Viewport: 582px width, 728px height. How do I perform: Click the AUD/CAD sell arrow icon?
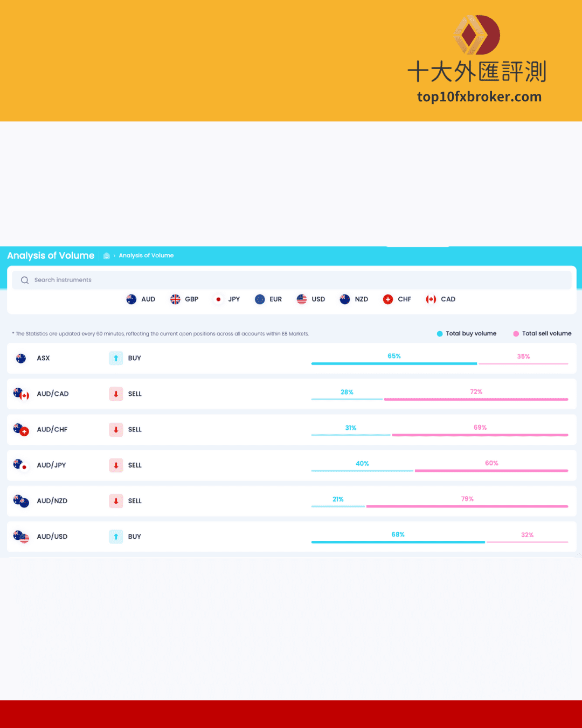116,394
